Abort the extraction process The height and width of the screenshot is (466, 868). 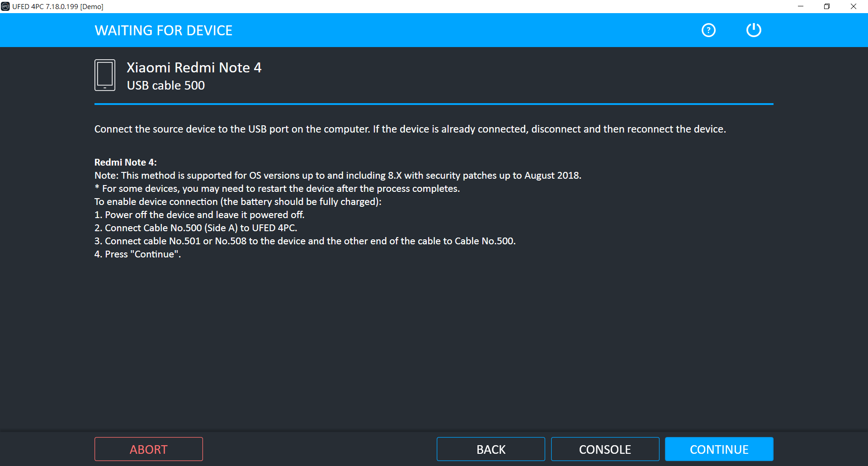pos(149,449)
